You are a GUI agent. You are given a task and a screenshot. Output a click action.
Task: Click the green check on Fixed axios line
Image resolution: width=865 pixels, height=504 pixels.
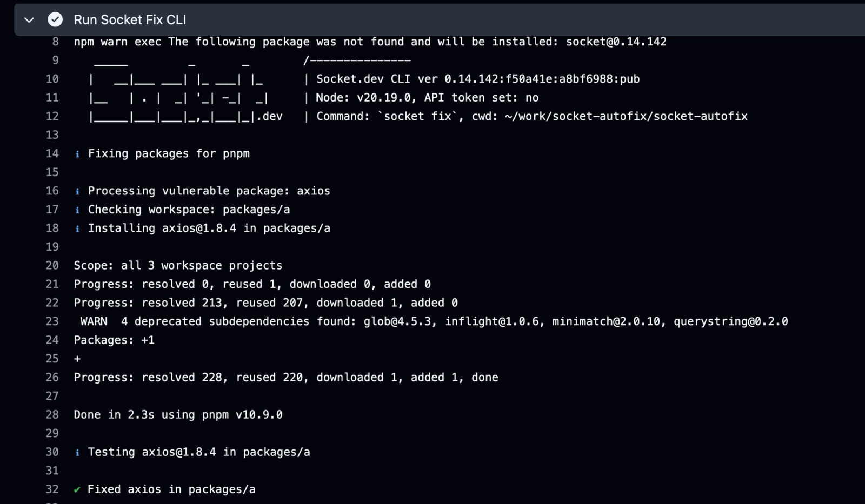[x=77, y=489]
